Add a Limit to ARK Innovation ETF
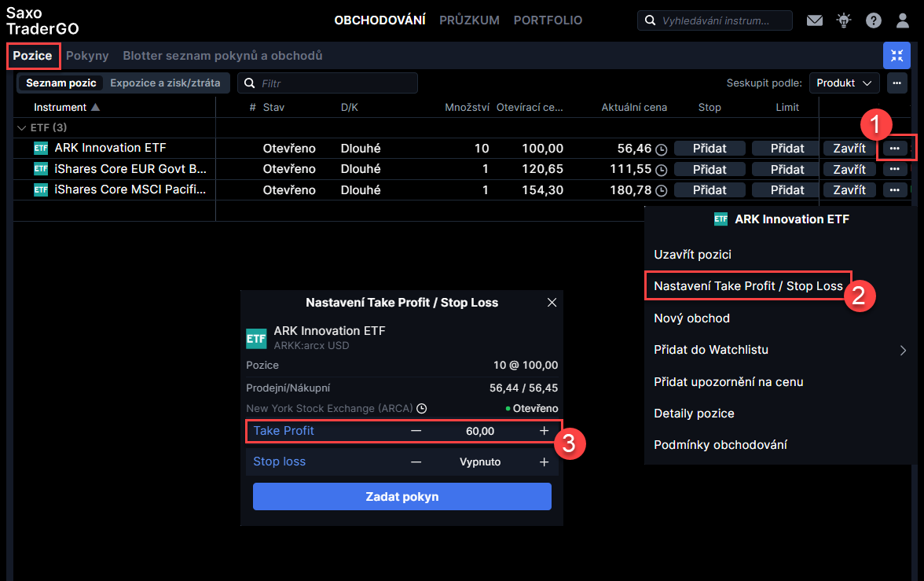924x581 pixels. tap(787, 149)
